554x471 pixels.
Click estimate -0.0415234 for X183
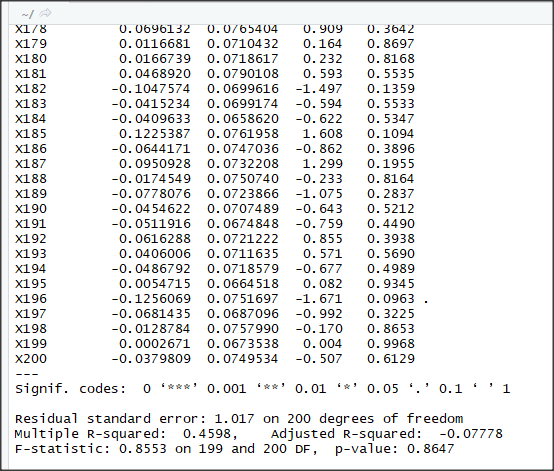151,104
